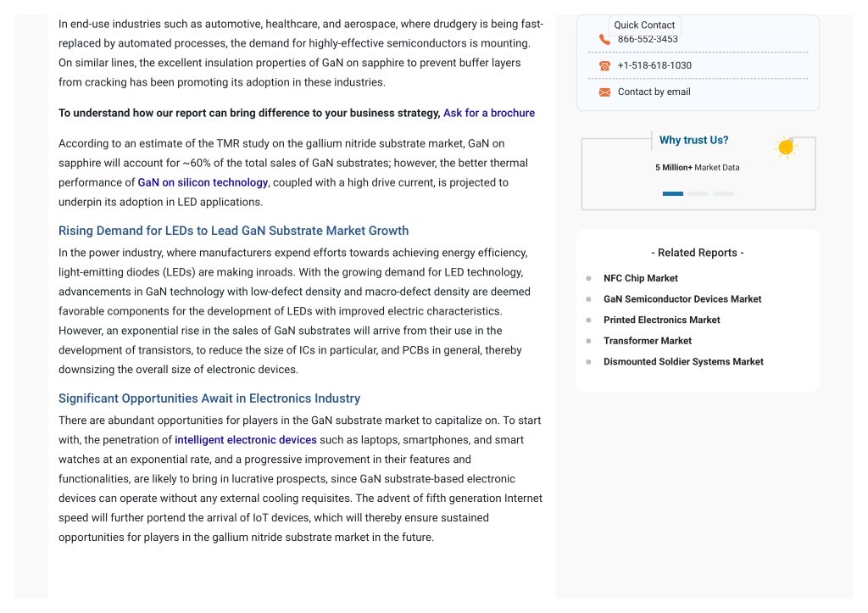The width and height of the screenshot is (868, 613).
Task: Click the Related Reports heading
Action: (698, 253)
